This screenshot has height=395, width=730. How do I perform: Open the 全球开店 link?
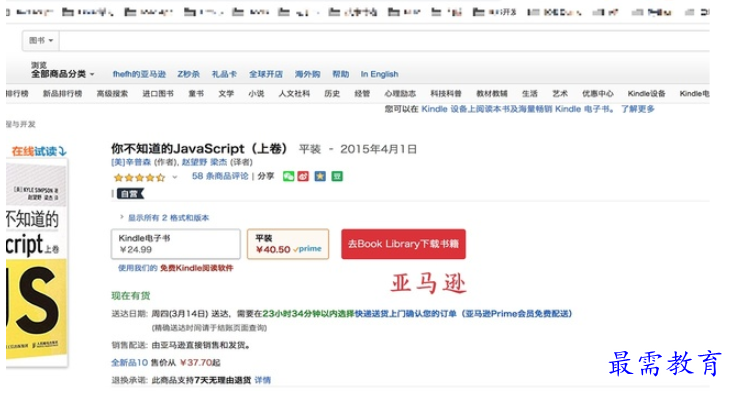click(x=265, y=74)
